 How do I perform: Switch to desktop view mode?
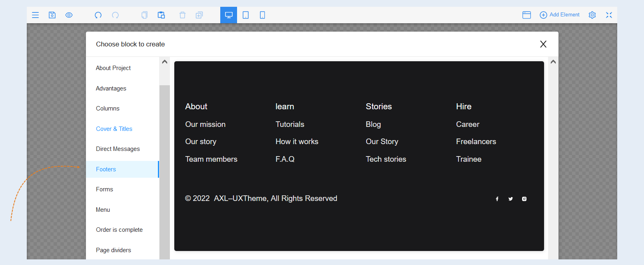click(x=229, y=15)
